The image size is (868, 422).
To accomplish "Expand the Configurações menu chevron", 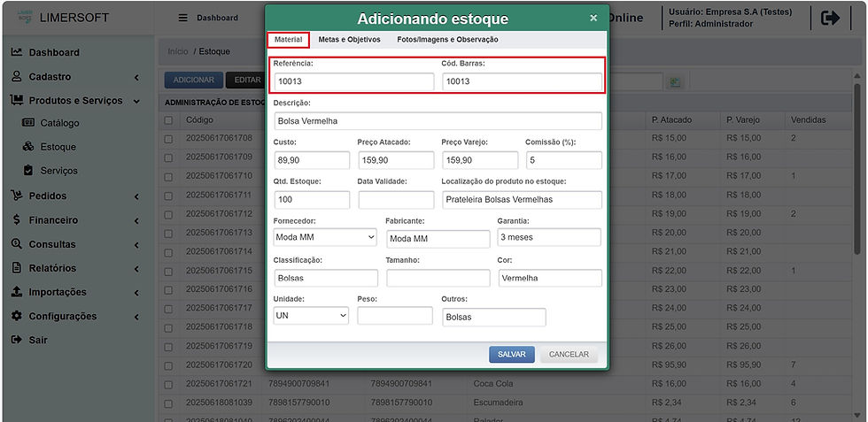I will (x=136, y=317).
